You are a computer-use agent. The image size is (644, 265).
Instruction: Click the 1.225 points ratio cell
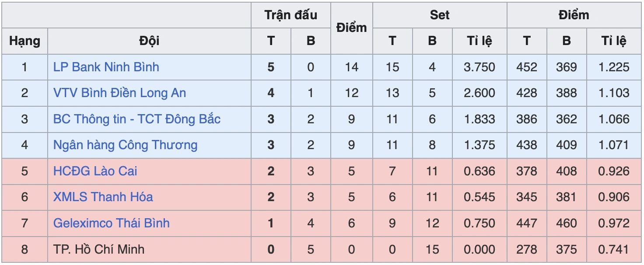point(614,67)
